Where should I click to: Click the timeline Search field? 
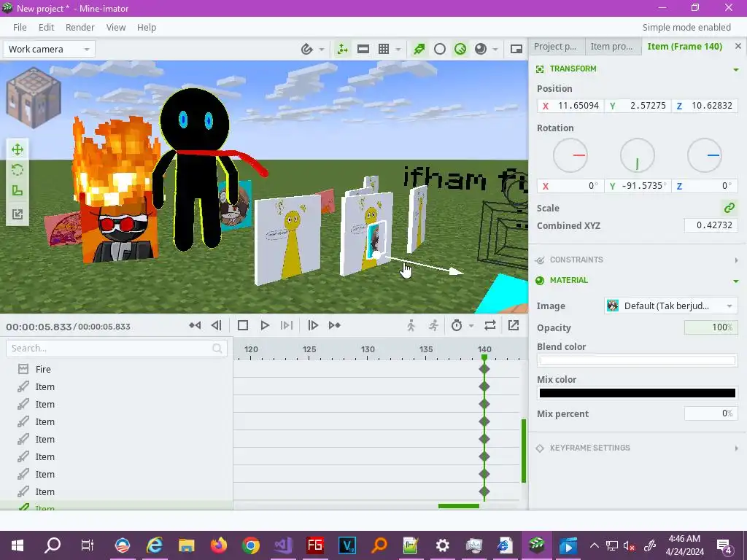[x=116, y=348]
